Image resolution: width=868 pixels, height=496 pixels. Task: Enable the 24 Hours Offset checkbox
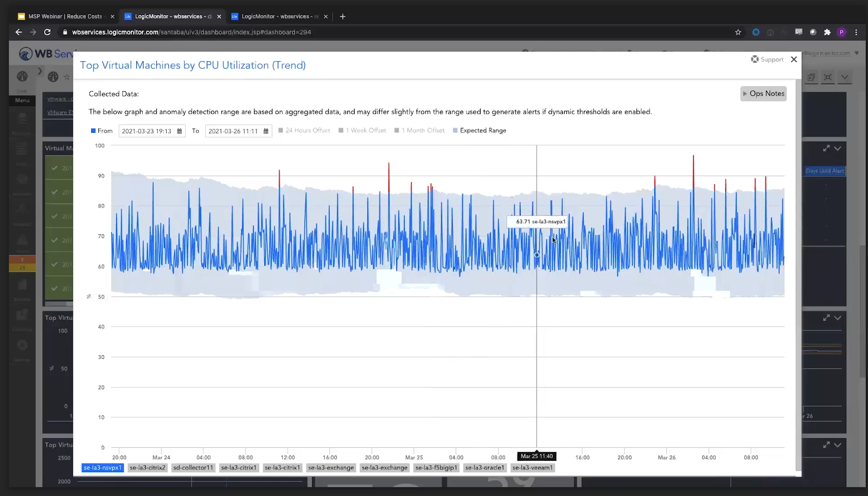[x=281, y=131]
